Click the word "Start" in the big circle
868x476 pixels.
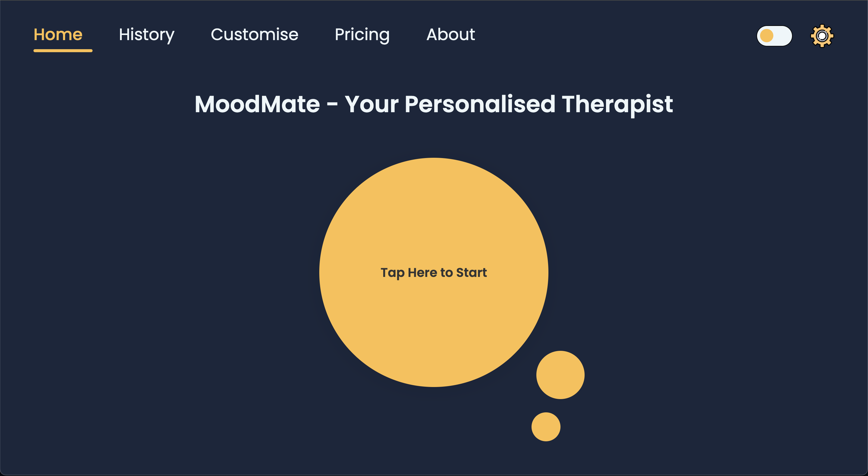coord(472,272)
